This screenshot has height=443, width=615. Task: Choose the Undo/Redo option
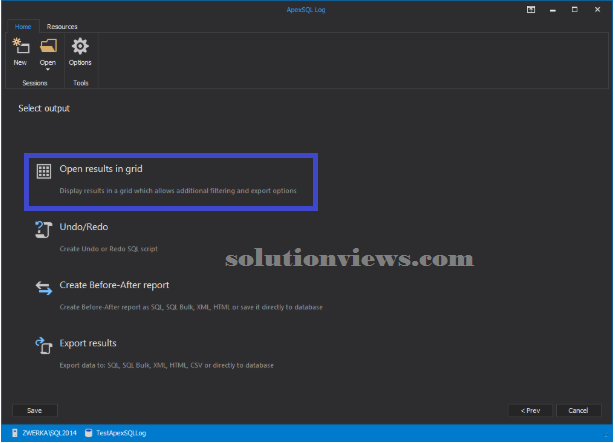pos(84,227)
